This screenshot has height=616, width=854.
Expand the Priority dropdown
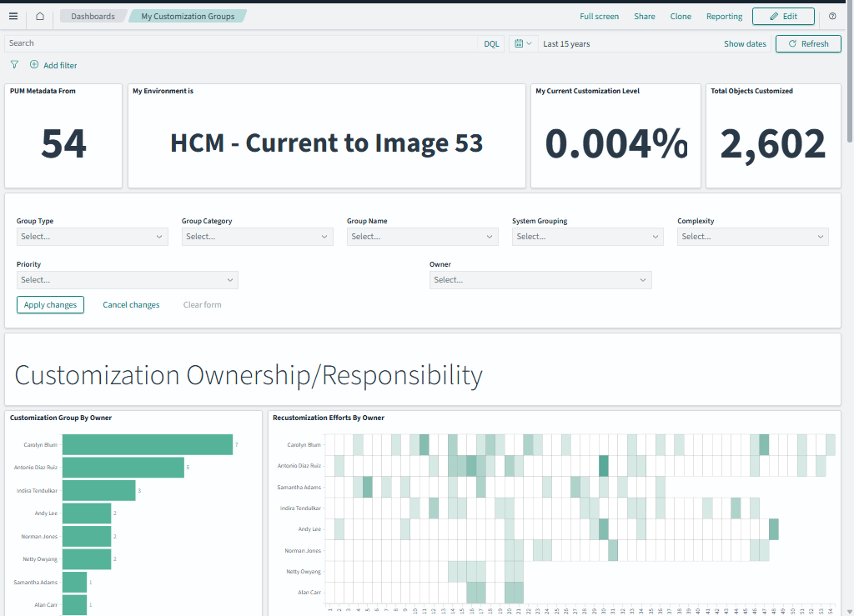pyautogui.click(x=128, y=280)
